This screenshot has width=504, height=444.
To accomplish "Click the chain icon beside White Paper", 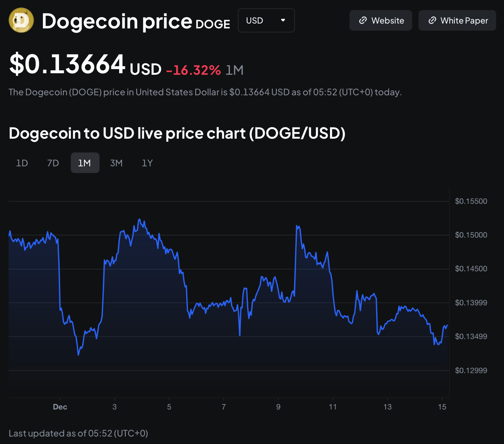I will tap(432, 21).
